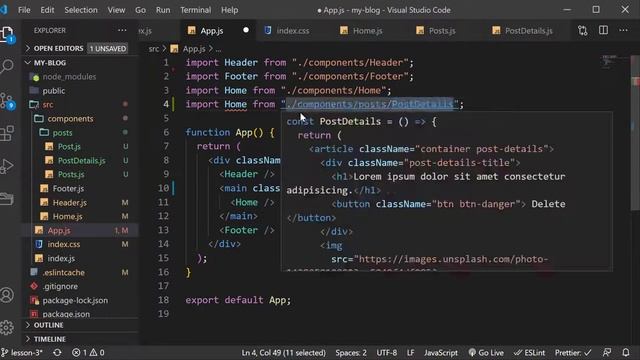Expand the node_modules folder
This screenshot has height=360, width=640.
[x=69, y=77]
